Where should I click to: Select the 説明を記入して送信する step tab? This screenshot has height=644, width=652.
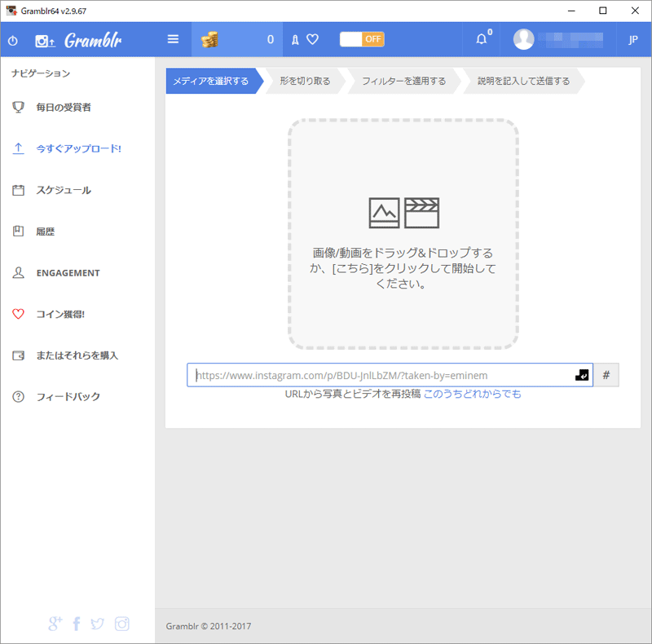click(x=523, y=81)
